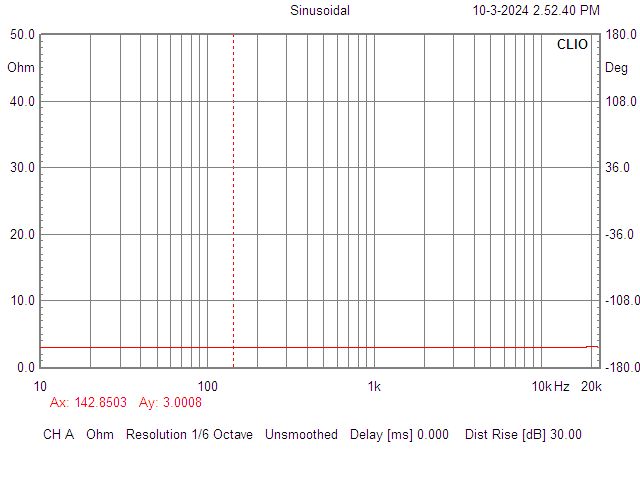Click the 180.0 right axis maximum label

click(x=621, y=34)
